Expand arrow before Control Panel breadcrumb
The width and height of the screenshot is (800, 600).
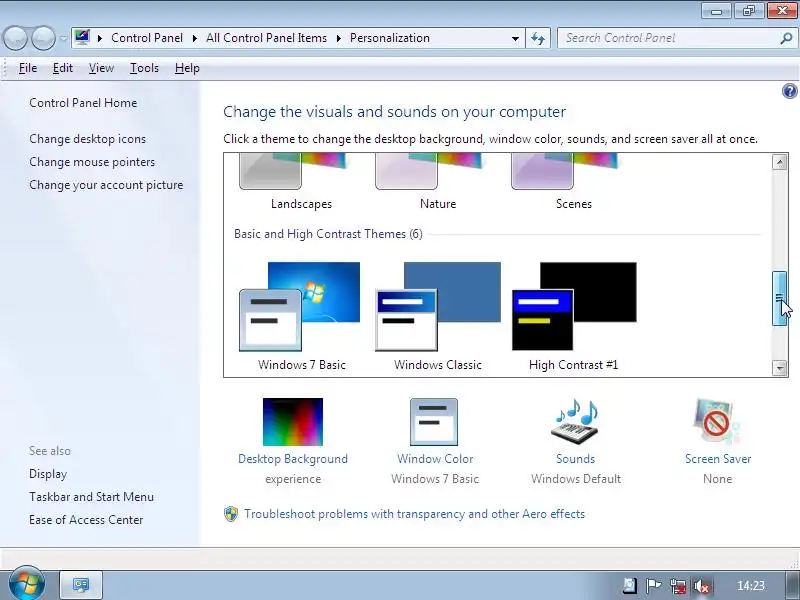pos(100,38)
